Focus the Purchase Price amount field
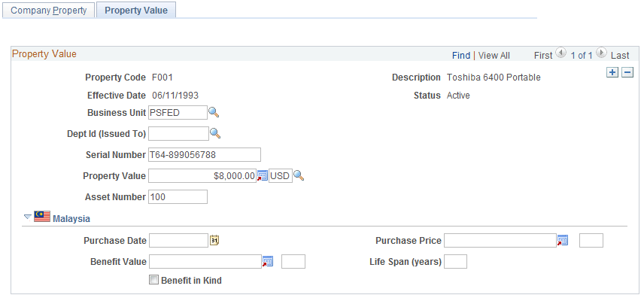 [500, 241]
